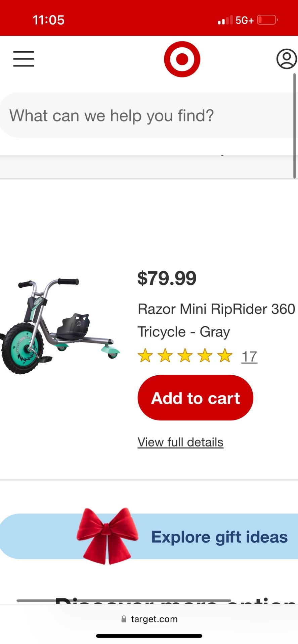Image resolution: width=298 pixels, height=644 pixels.
Task: Tap the $79.99 price text
Action: pos(167,278)
